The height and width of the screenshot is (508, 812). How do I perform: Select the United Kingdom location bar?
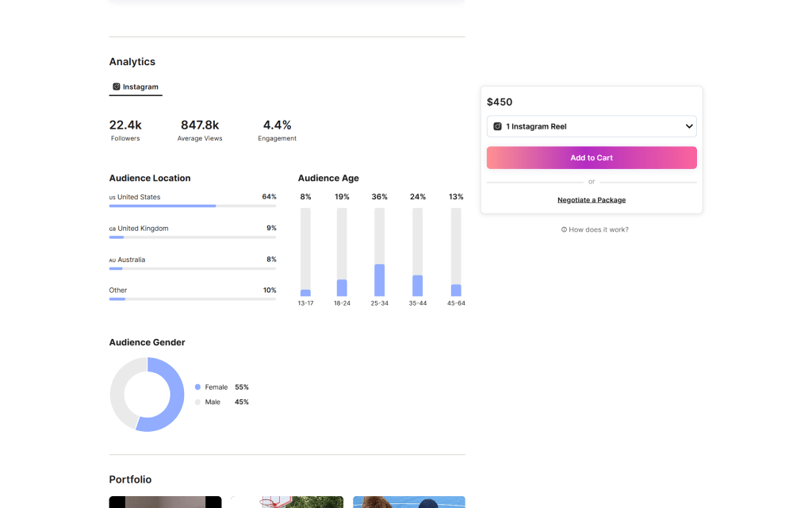tap(193, 237)
